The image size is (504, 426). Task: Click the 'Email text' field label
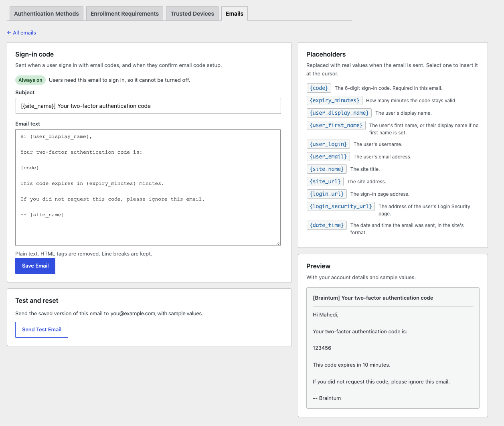28,124
